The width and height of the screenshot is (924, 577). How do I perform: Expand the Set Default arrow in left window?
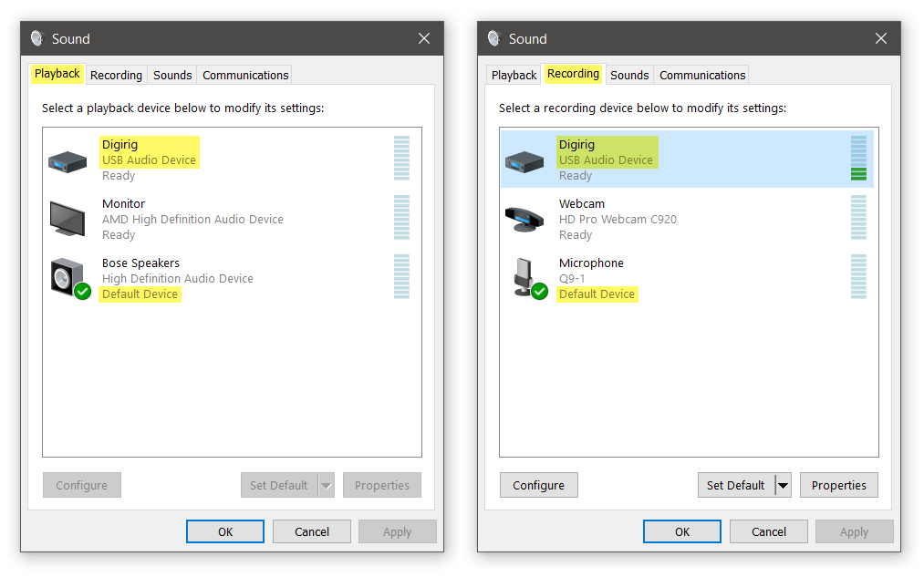point(327,485)
